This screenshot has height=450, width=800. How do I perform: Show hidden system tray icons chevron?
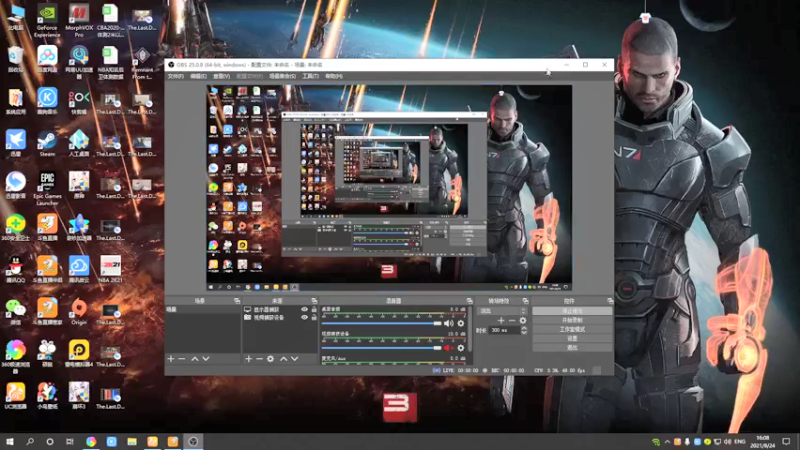(x=667, y=442)
